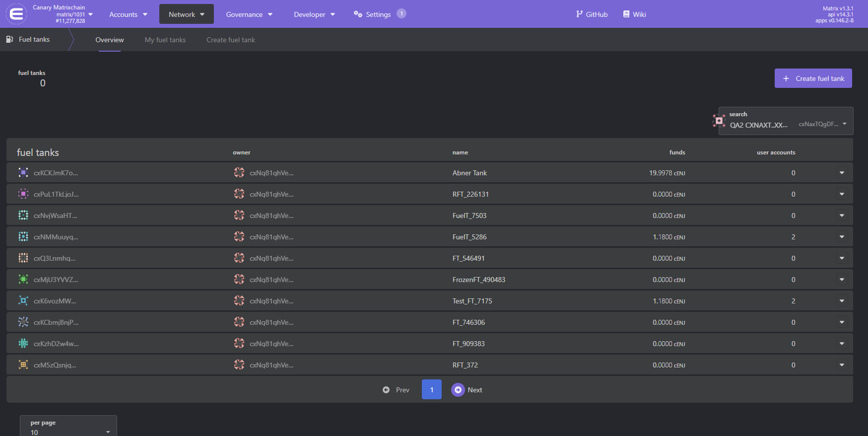Expand the Test_FT_7175 row

click(842, 301)
